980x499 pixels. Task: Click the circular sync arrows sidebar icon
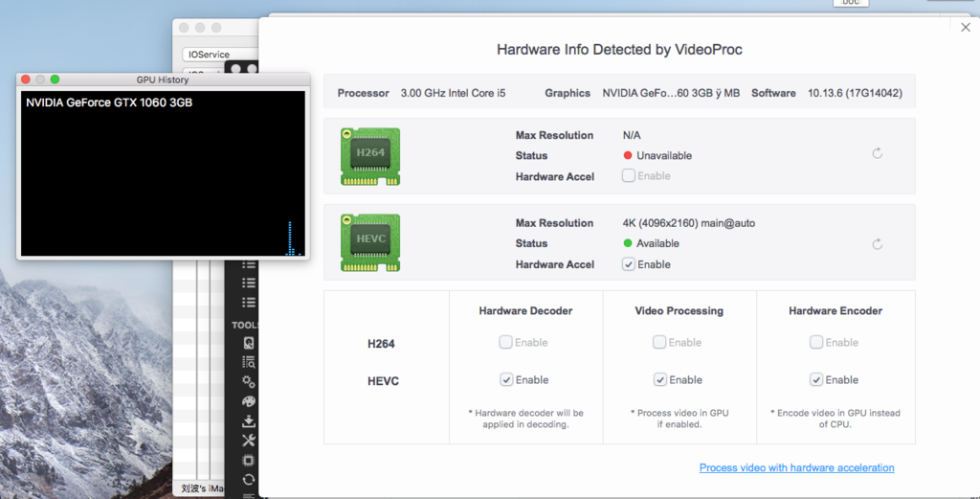tap(249, 480)
